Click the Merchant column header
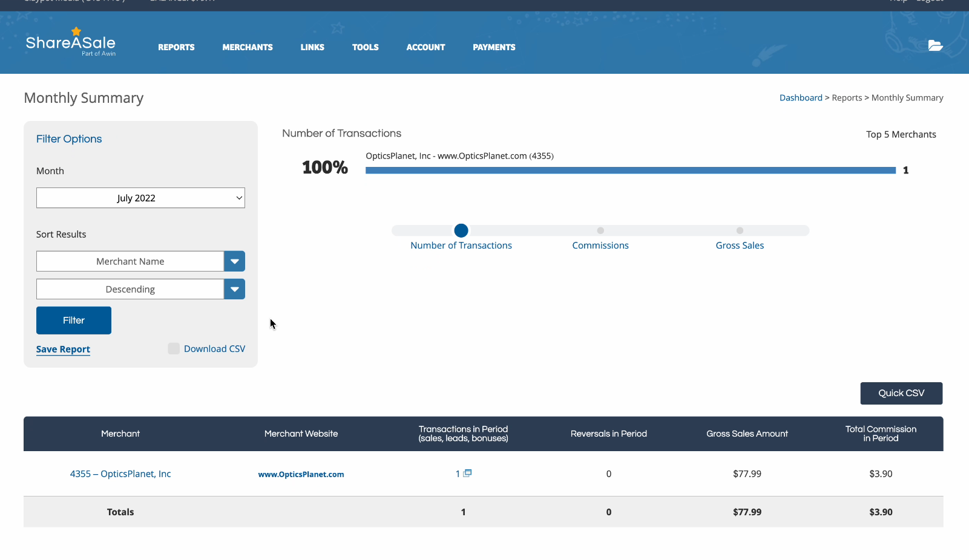Screen dimensions: 969x560 click(x=120, y=434)
